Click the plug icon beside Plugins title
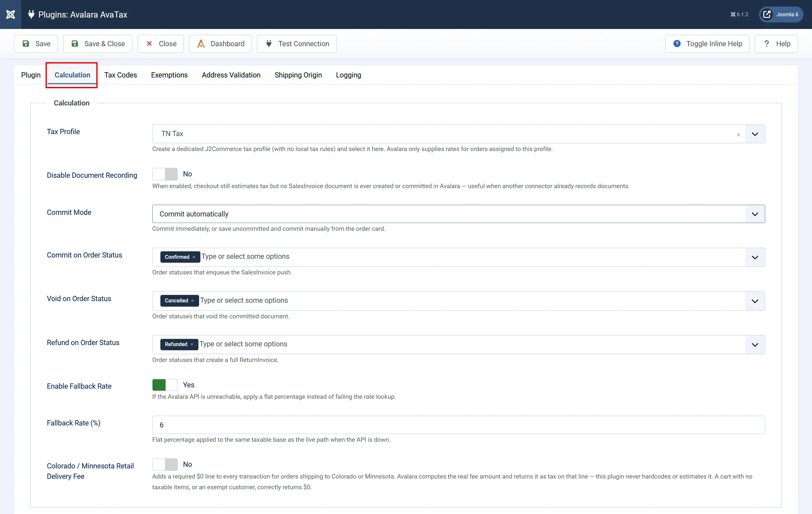This screenshot has width=812, height=514. click(x=31, y=15)
